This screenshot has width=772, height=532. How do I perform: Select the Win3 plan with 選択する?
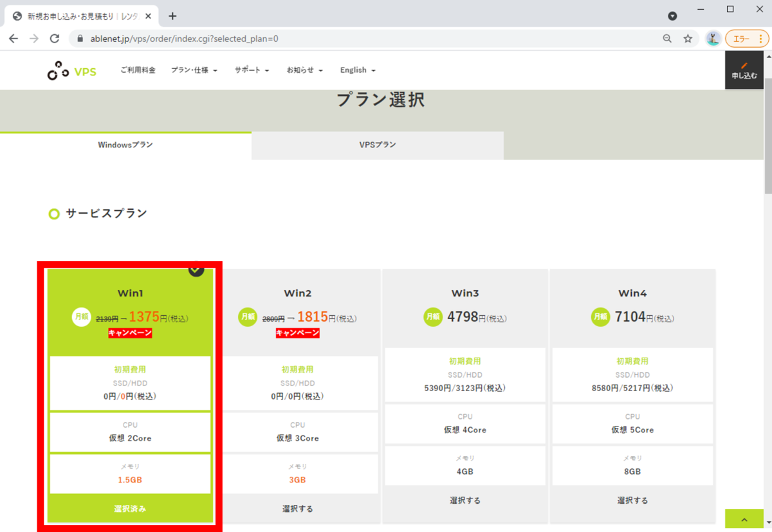(465, 500)
